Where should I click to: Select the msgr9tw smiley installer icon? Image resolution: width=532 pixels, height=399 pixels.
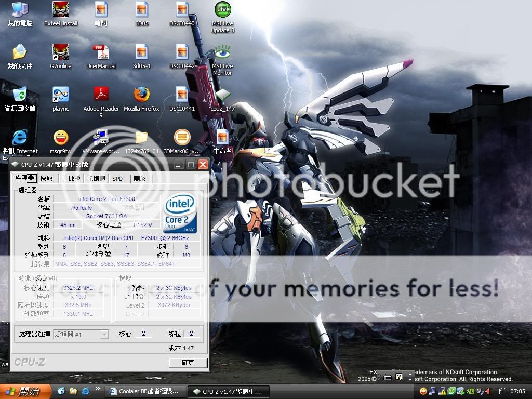(x=61, y=142)
